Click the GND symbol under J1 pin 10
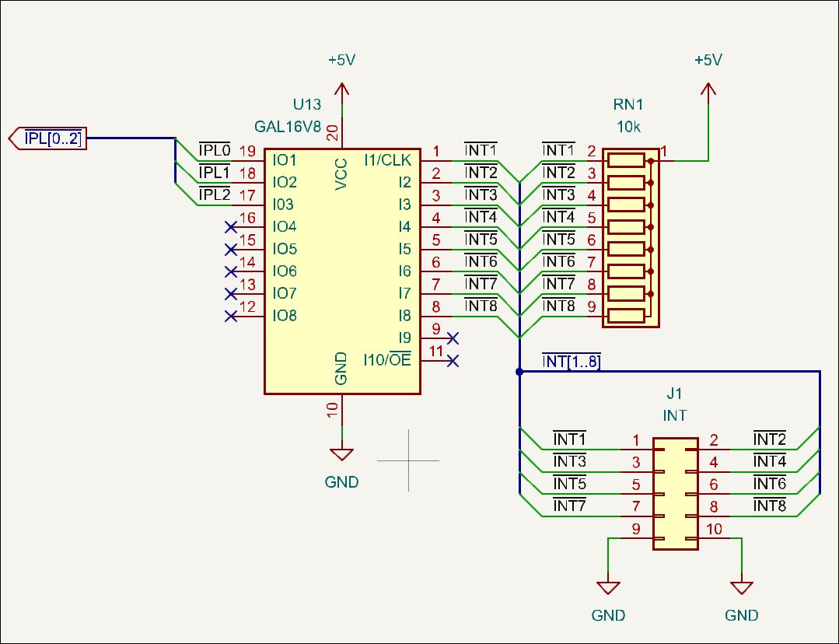Viewport: 839px width, 644px height. click(x=742, y=588)
